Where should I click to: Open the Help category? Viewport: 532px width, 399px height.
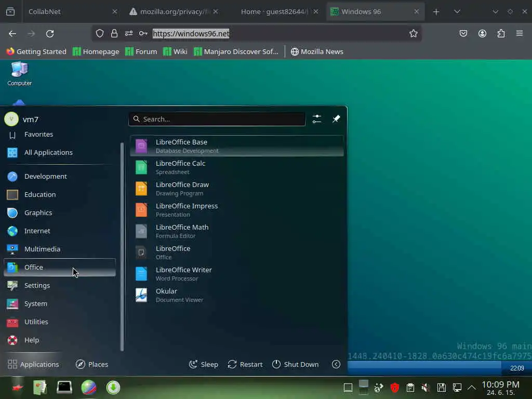click(60, 340)
